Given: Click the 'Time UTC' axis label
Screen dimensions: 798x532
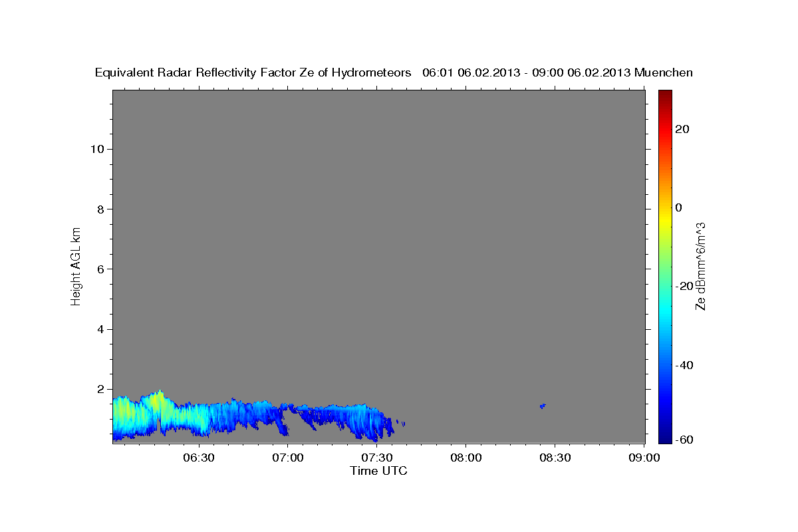Looking at the screenshot, I should [x=379, y=471].
